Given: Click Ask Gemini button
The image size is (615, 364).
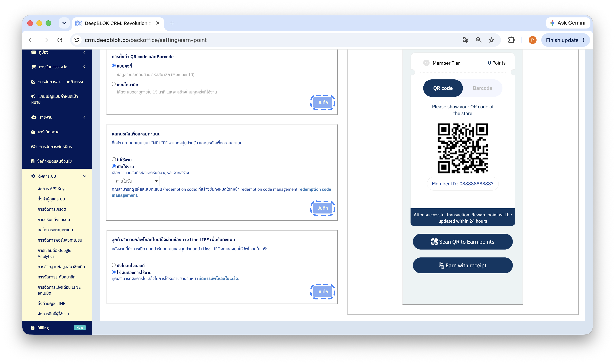Looking at the screenshot, I should click(568, 23).
